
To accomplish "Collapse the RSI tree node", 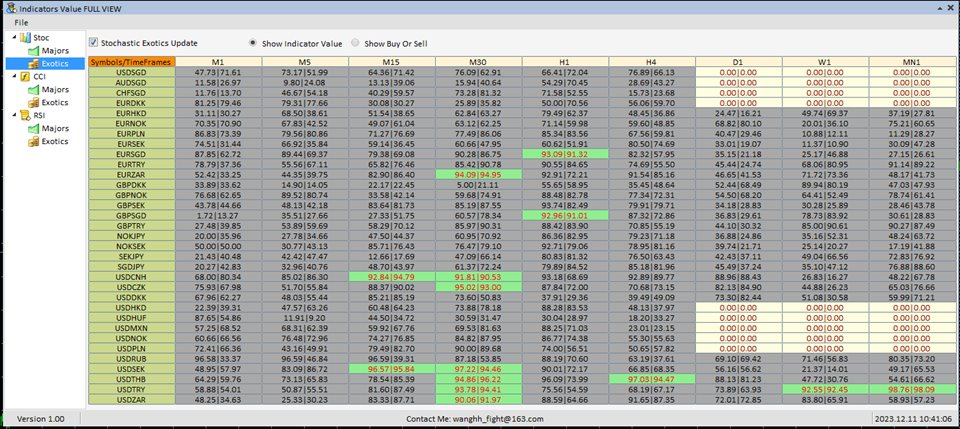I will coord(14,116).
